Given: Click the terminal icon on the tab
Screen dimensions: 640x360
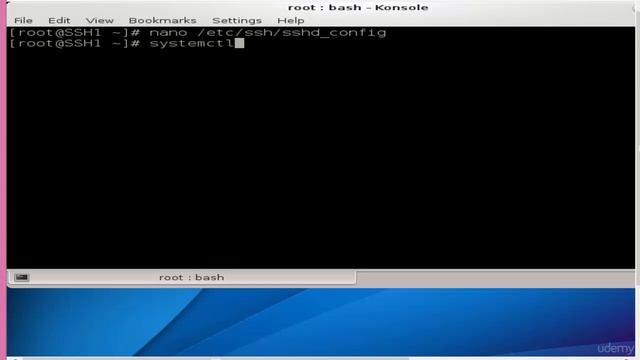Looking at the screenshot, I should 22,277.
